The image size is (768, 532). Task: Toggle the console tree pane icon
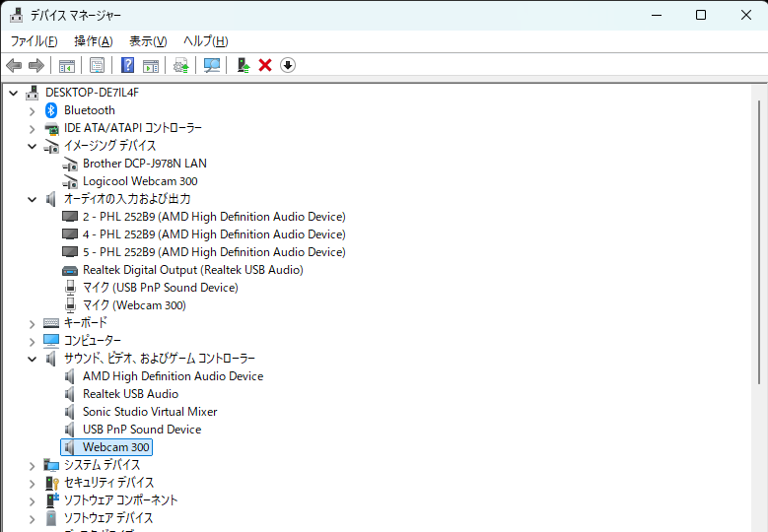pyautogui.click(x=67, y=65)
